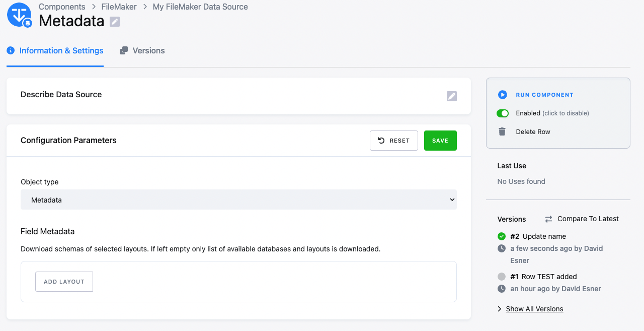The image size is (644, 331).
Task: Click the RUN COMPONENT link
Action: click(545, 95)
